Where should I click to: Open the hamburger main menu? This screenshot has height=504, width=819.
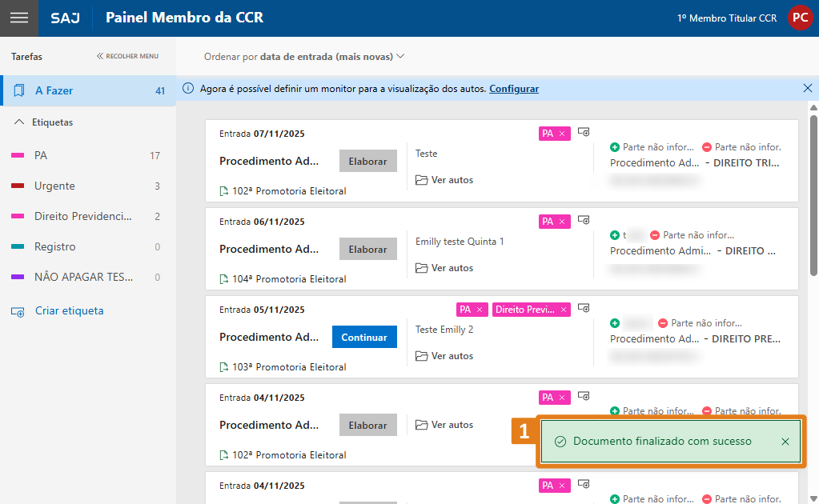point(18,18)
